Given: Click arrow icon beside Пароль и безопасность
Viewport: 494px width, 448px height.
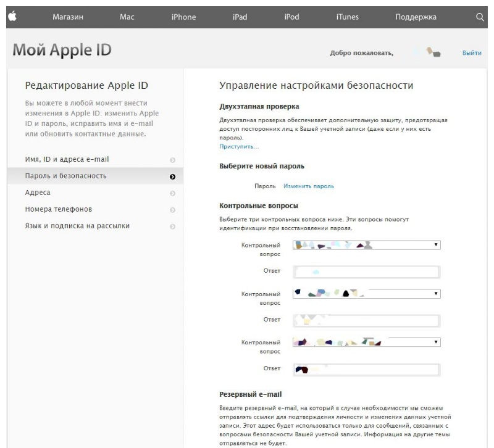Looking at the screenshot, I should click(x=172, y=176).
